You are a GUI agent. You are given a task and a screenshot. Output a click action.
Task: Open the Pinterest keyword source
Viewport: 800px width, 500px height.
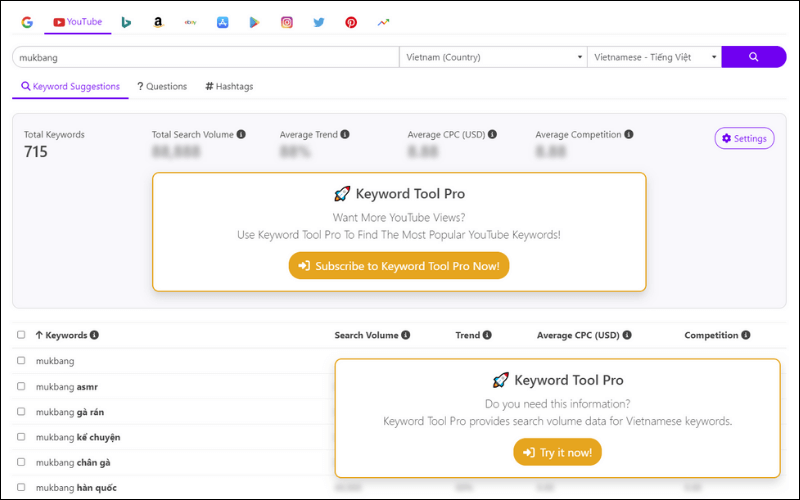(351, 22)
